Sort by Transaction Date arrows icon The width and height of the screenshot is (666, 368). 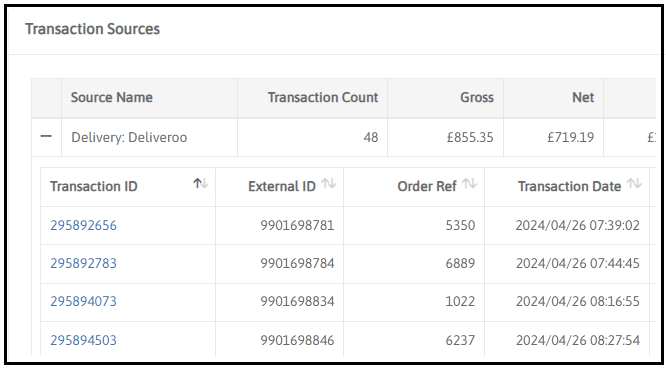pos(634,184)
